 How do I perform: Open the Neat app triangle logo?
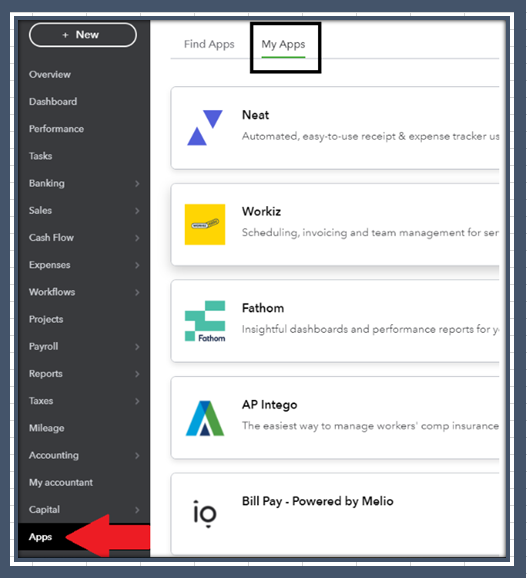pos(205,128)
